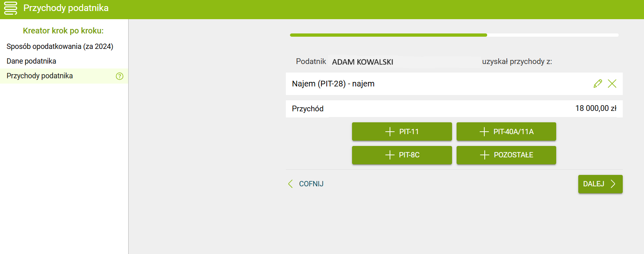Click the help icon beside Przychody podatnika
This screenshot has width=644, height=254.
click(x=120, y=76)
